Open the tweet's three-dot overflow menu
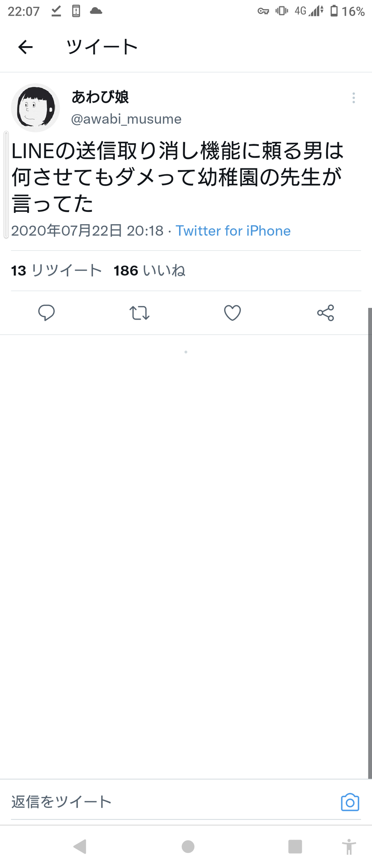The image size is (372, 868). point(353,98)
